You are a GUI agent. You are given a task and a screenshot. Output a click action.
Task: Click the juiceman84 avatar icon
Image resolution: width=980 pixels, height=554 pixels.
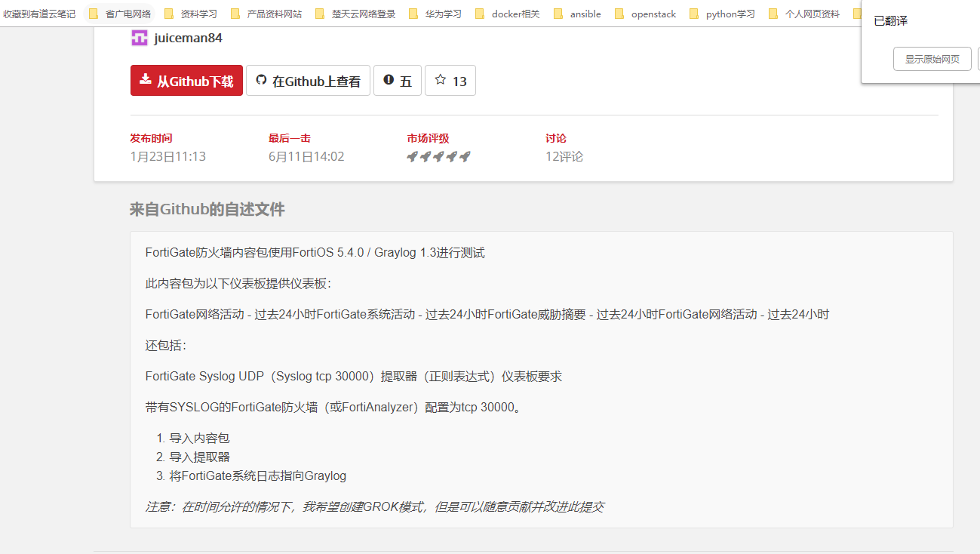click(x=140, y=38)
